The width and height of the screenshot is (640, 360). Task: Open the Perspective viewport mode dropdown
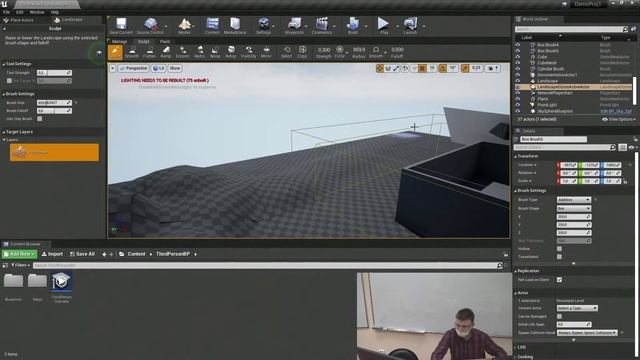[133, 68]
